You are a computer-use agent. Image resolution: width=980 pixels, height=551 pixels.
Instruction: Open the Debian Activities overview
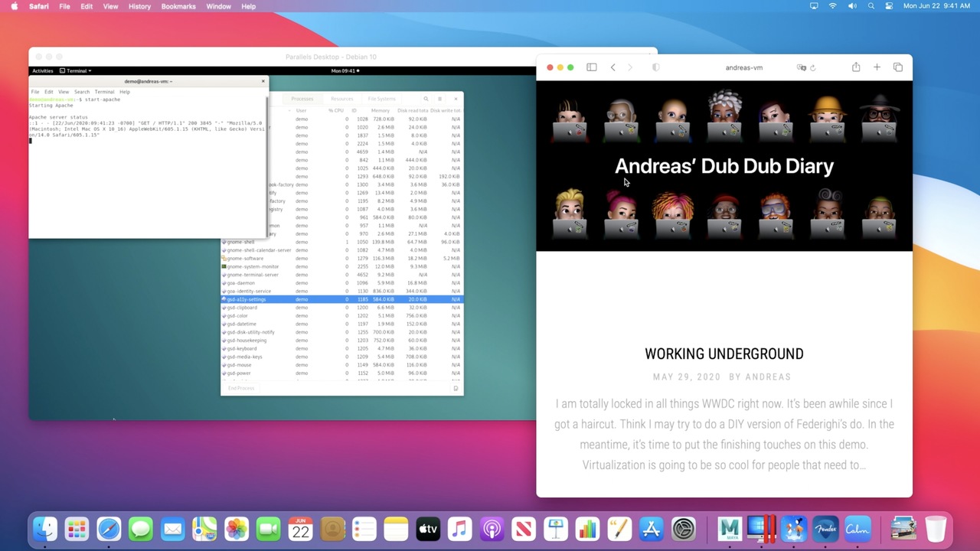[43, 70]
